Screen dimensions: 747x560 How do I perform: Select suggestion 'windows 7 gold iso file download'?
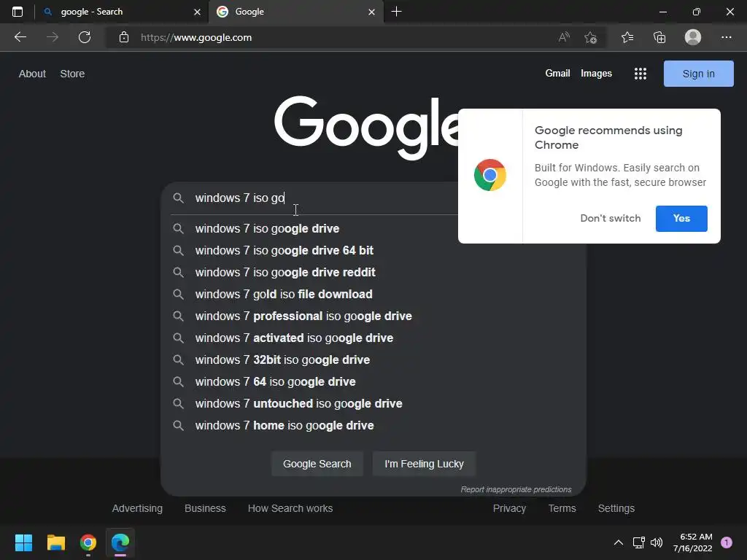point(373,295)
